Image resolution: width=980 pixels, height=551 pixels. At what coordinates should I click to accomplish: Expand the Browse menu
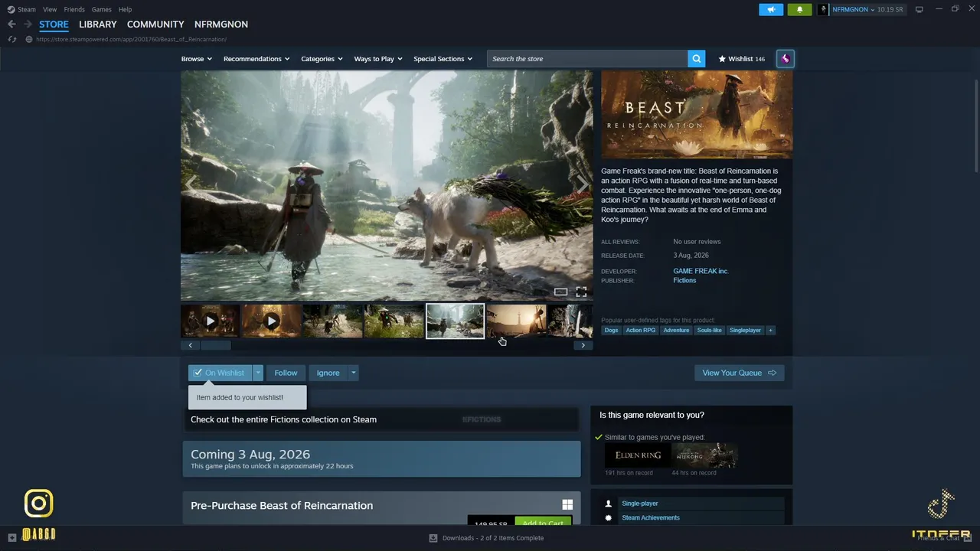tap(197, 59)
